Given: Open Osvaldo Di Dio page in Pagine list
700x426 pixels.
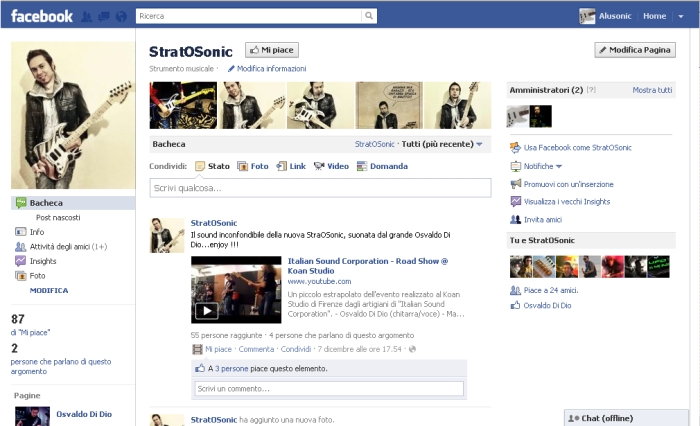Looking at the screenshot, I should click(x=84, y=414).
